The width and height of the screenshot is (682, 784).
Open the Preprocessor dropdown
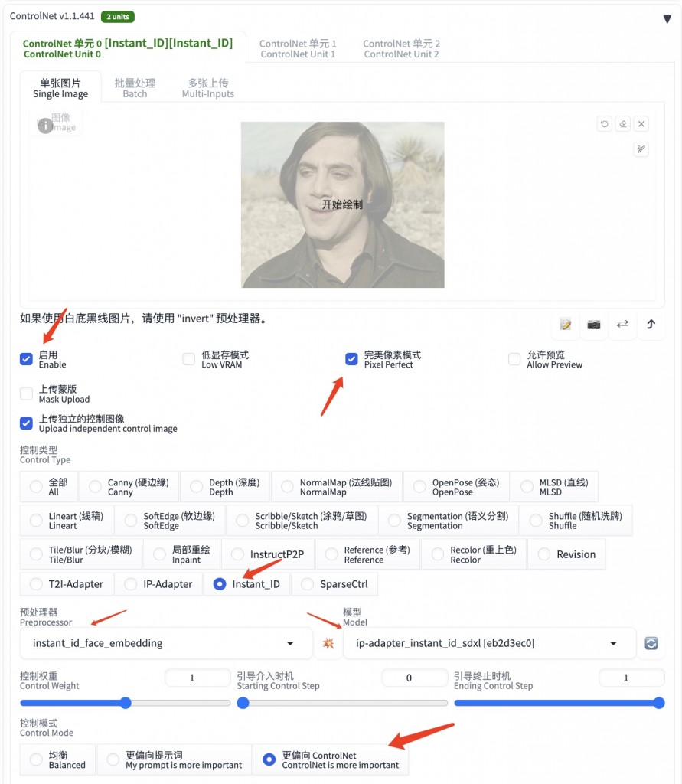point(167,643)
